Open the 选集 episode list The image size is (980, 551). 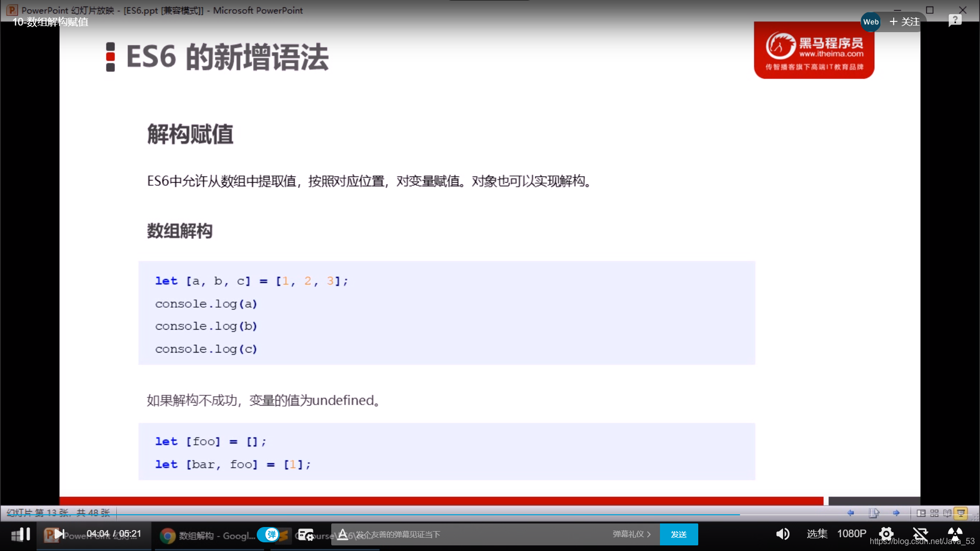[x=817, y=534]
